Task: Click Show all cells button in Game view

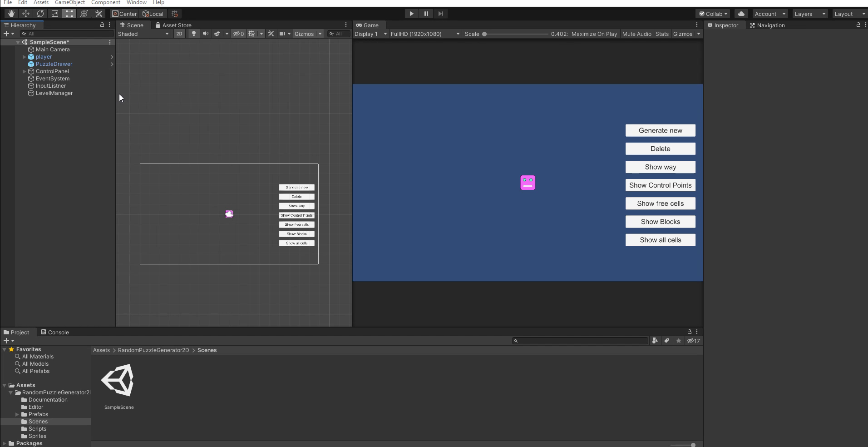Action: (661, 240)
